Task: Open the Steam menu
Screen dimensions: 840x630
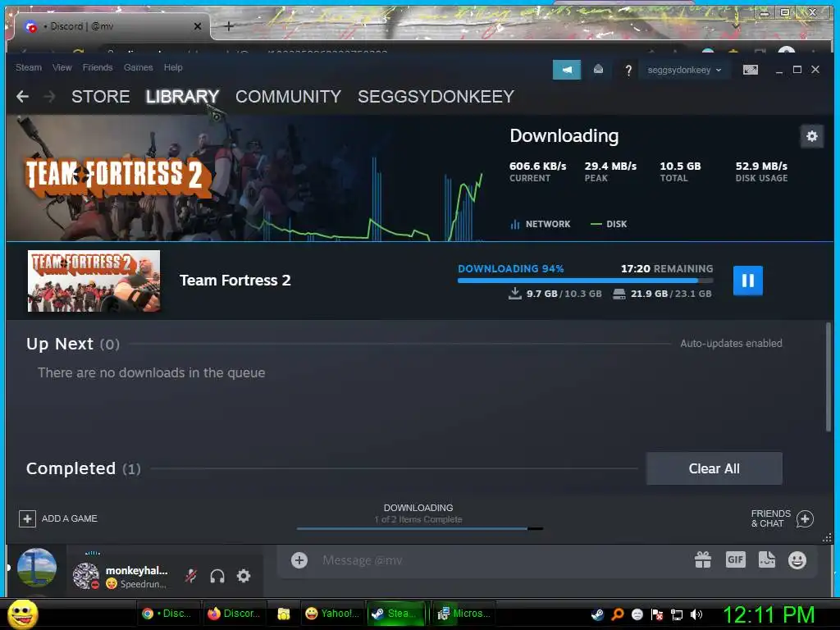Action: click(29, 67)
